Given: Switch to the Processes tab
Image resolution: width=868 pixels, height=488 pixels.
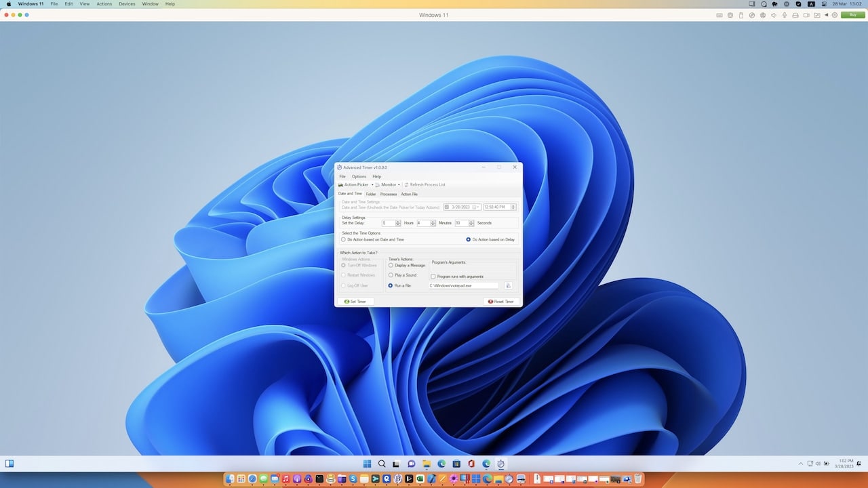Looking at the screenshot, I should point(389,194).
